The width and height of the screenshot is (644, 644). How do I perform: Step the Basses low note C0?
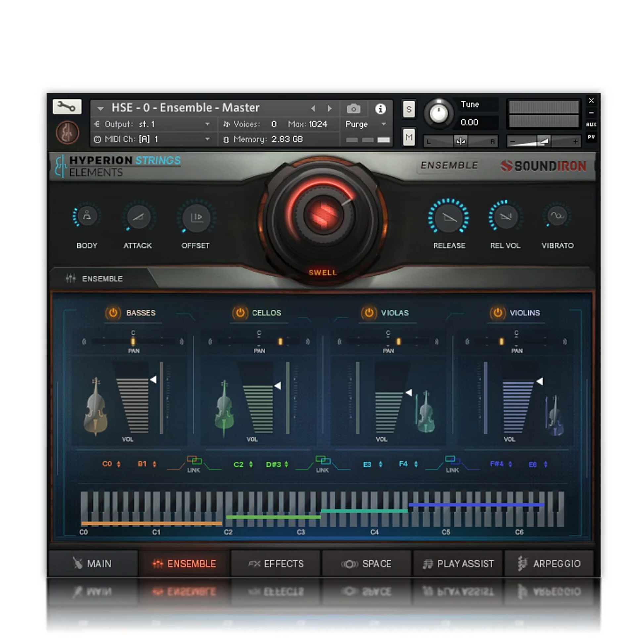click(x=119, y=464)
